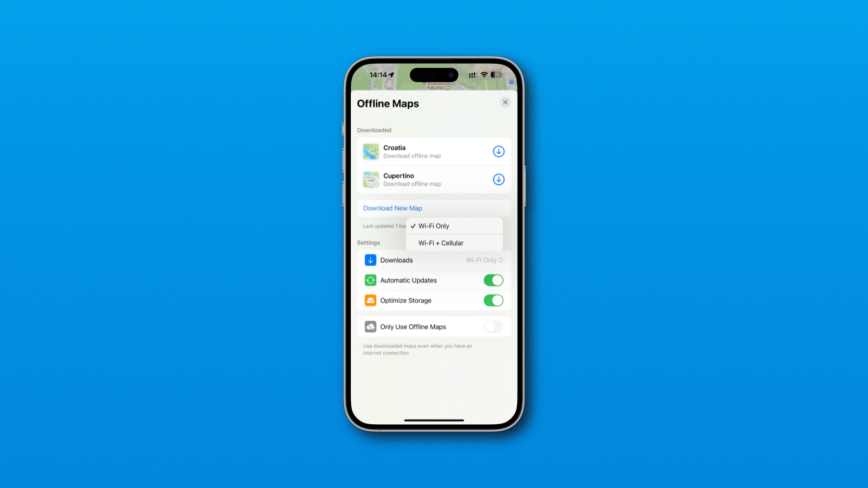Click the Automatic Updates green icon
Screen dimensions: 868x488
pyautogui.click(x=370, y=280)
